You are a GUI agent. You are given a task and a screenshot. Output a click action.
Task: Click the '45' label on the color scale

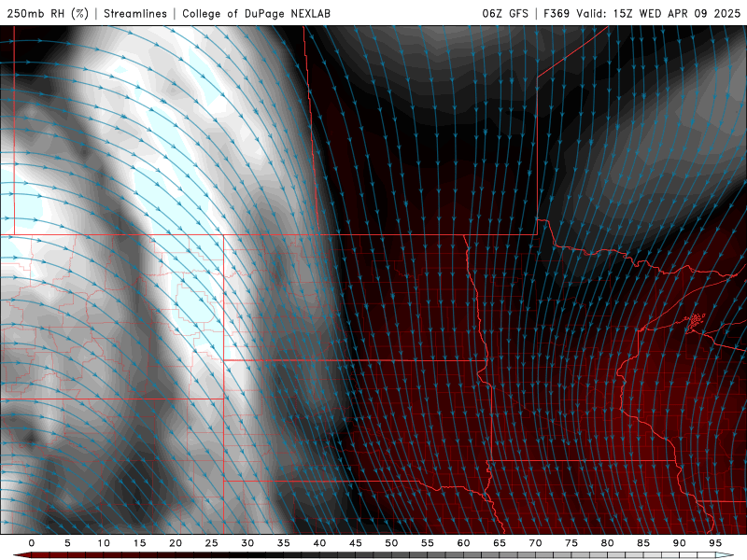click(x=356, y=543)
